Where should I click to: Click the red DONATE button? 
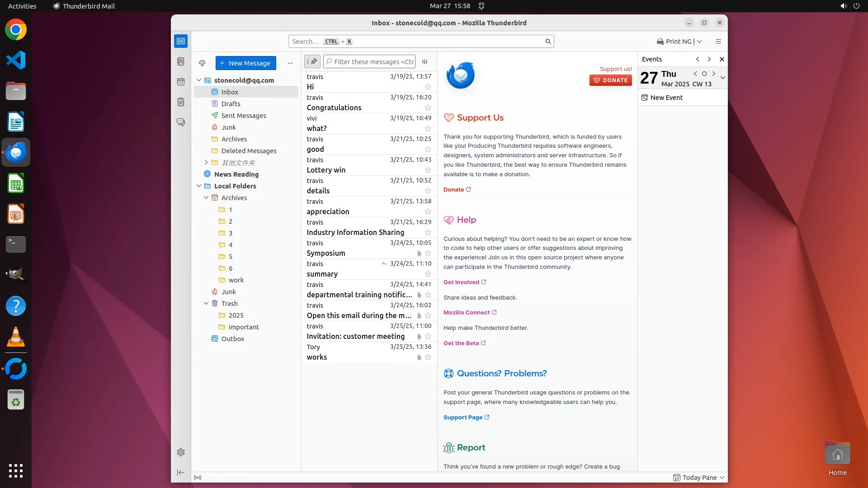pyautogui.click(x=610, y=80)
